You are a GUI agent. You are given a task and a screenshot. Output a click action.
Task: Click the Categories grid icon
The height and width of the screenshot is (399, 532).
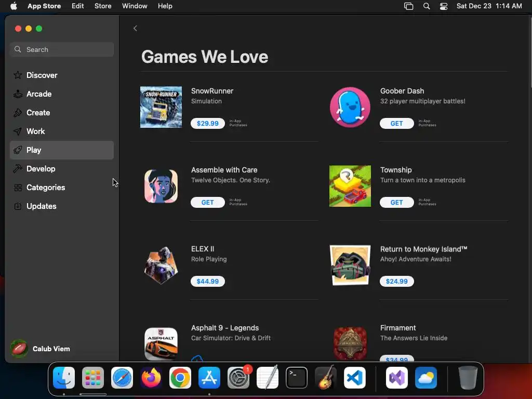(18, 187)
